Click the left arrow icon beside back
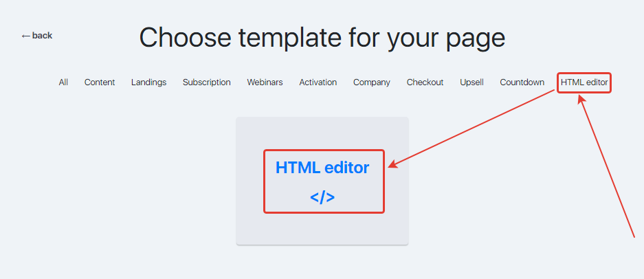 26,36
